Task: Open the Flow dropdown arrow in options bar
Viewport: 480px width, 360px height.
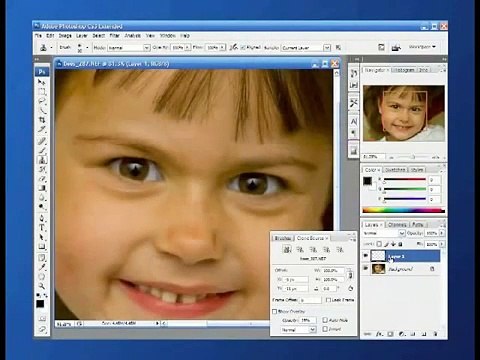Action: click(223, 48)
